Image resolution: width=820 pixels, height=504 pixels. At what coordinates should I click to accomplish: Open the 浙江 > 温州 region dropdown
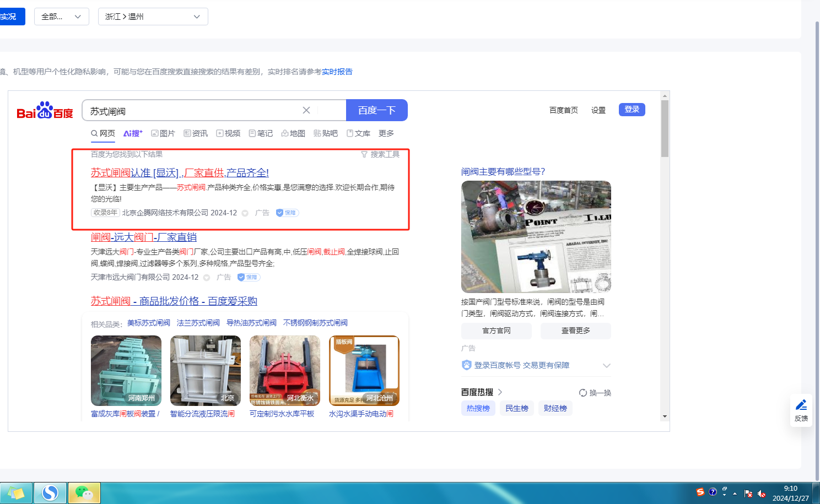pyautogui.click(x=153, y=17)
